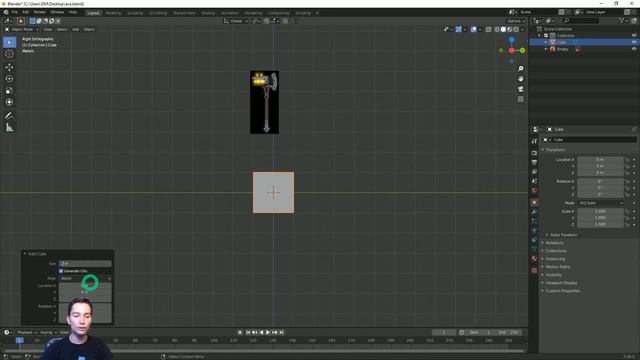Toggle X-ray display
Viewport: 640px width, 360px height.
pos(489,29)
